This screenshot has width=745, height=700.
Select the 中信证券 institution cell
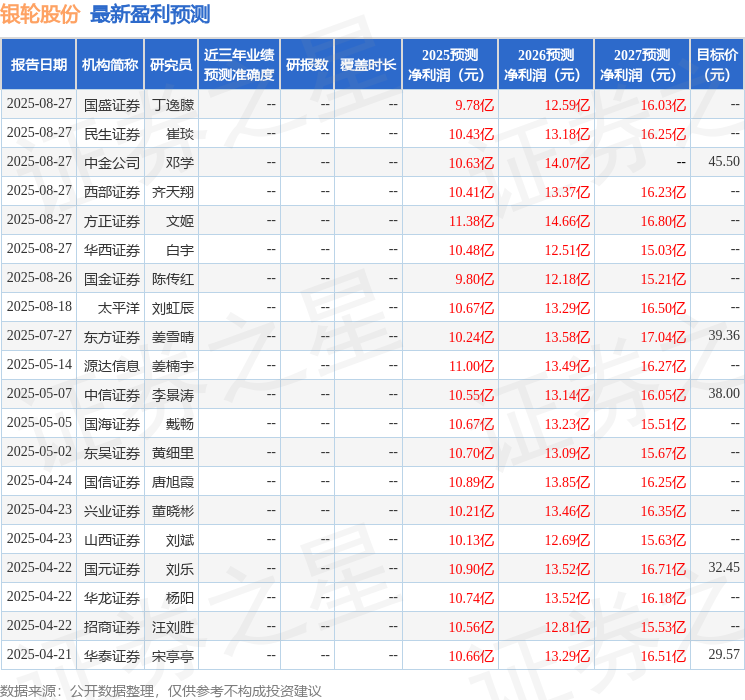[112, 395]
